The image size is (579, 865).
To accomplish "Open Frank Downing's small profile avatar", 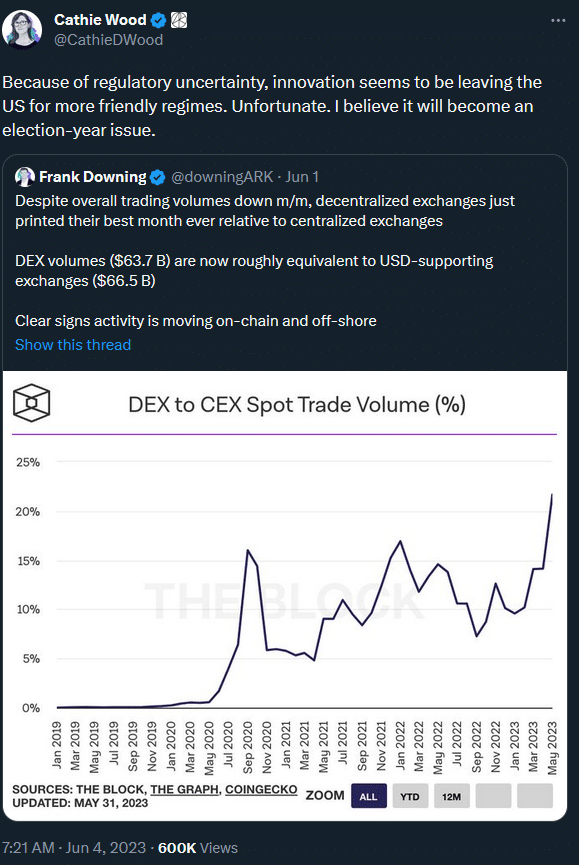I will click(x=25, y=177).
